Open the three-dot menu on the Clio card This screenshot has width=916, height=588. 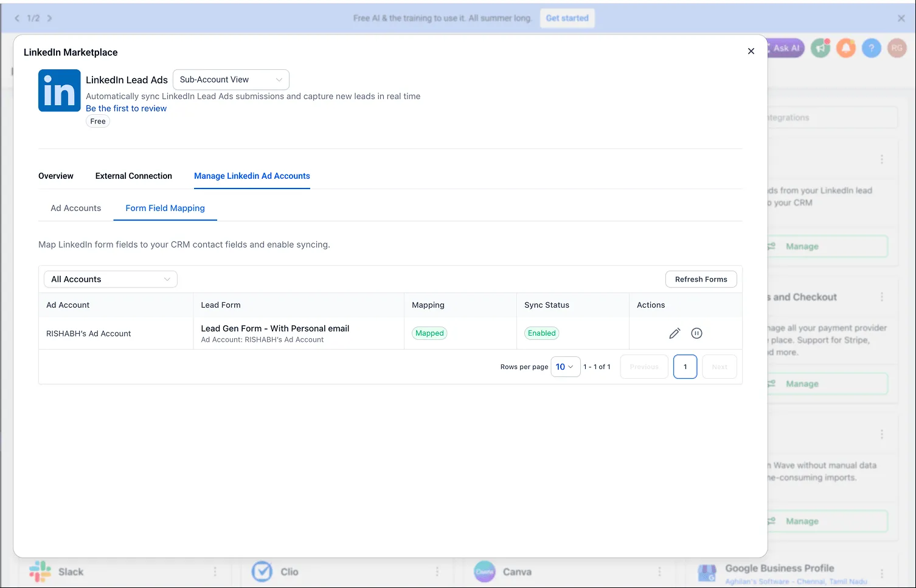437,572
